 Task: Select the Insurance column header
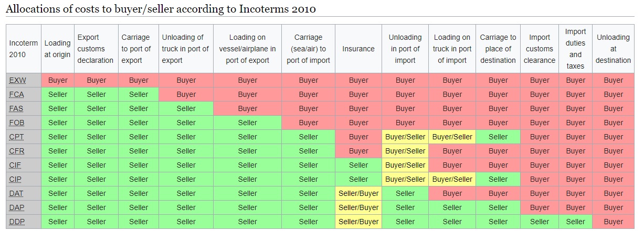point(358,49)
